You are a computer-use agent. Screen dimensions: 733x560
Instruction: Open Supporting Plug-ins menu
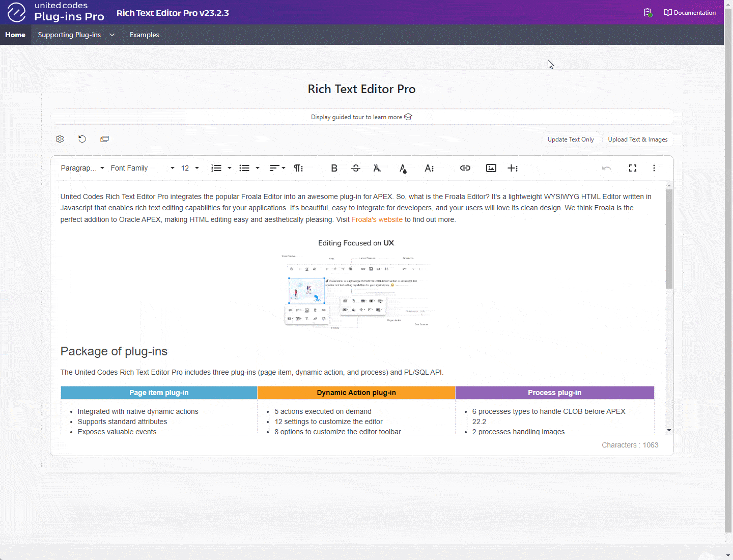[x=69, y=35]
